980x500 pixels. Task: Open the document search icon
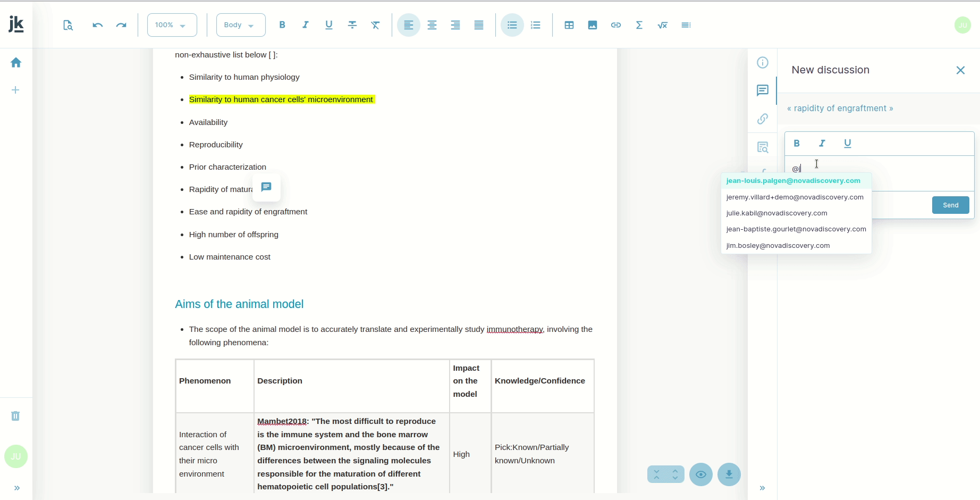coord(68,25)
